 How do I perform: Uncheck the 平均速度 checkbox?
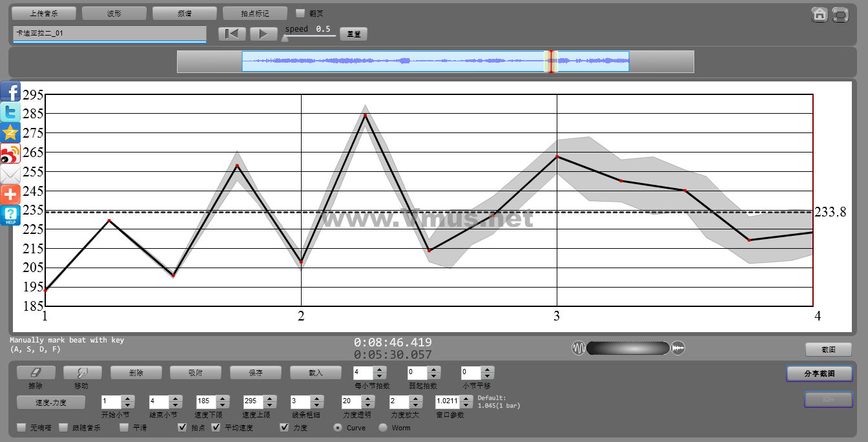tap(216, 427)
